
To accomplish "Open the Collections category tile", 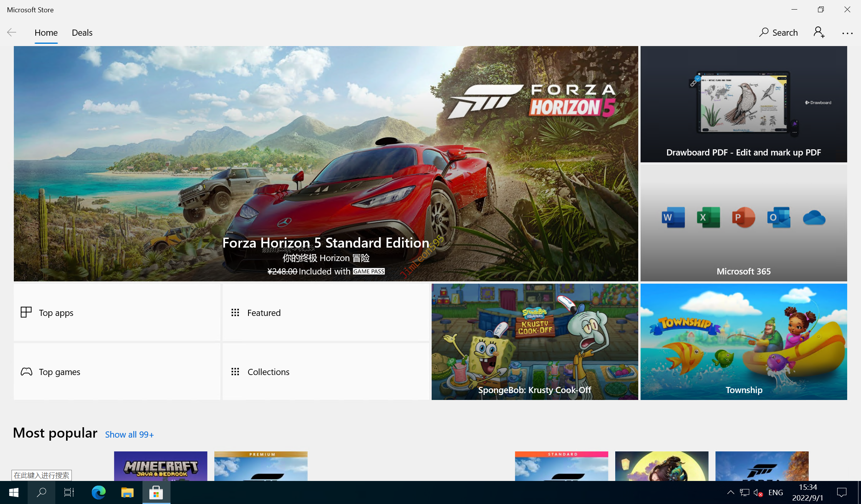I will click(325, 372).
